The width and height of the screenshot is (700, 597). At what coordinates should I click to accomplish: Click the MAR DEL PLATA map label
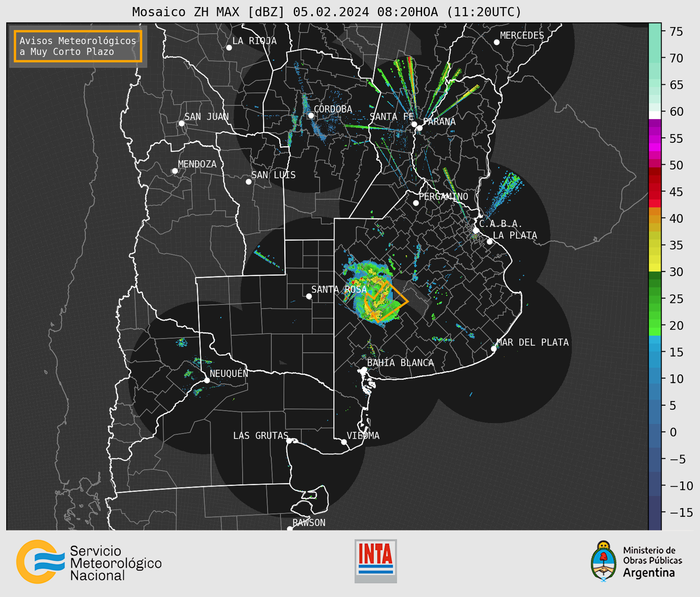coord(533,343)
